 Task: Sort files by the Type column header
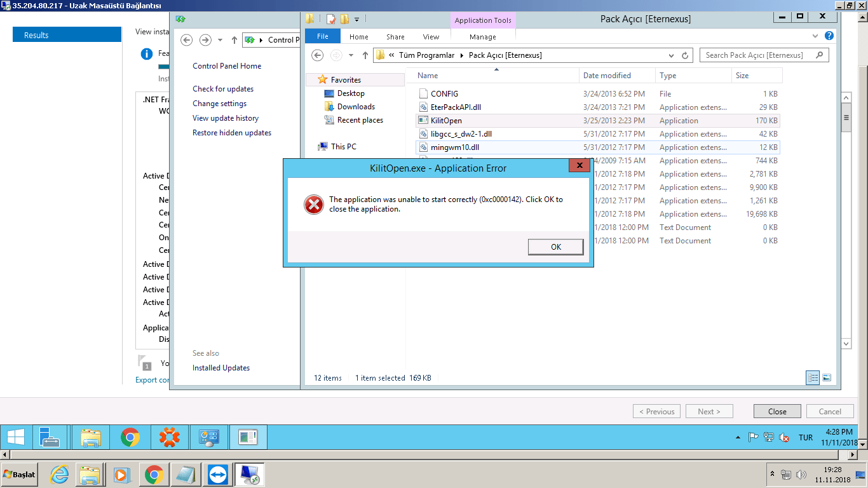[x=694, y=76]
